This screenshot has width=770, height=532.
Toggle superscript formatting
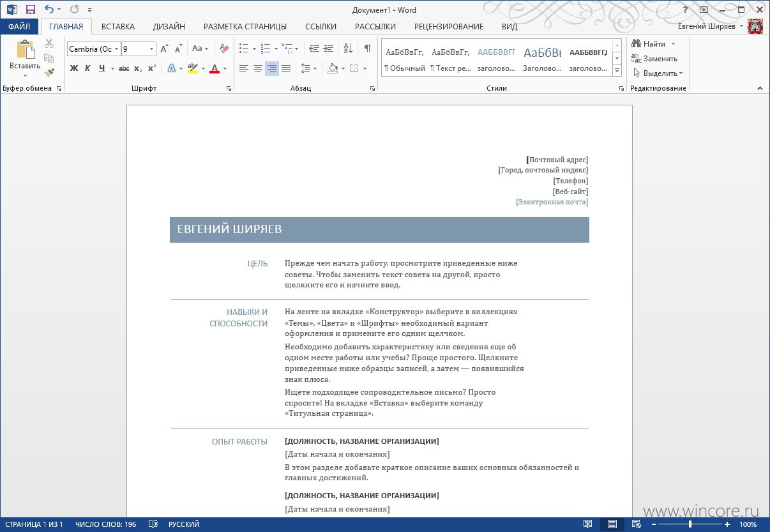pos(152,68)
